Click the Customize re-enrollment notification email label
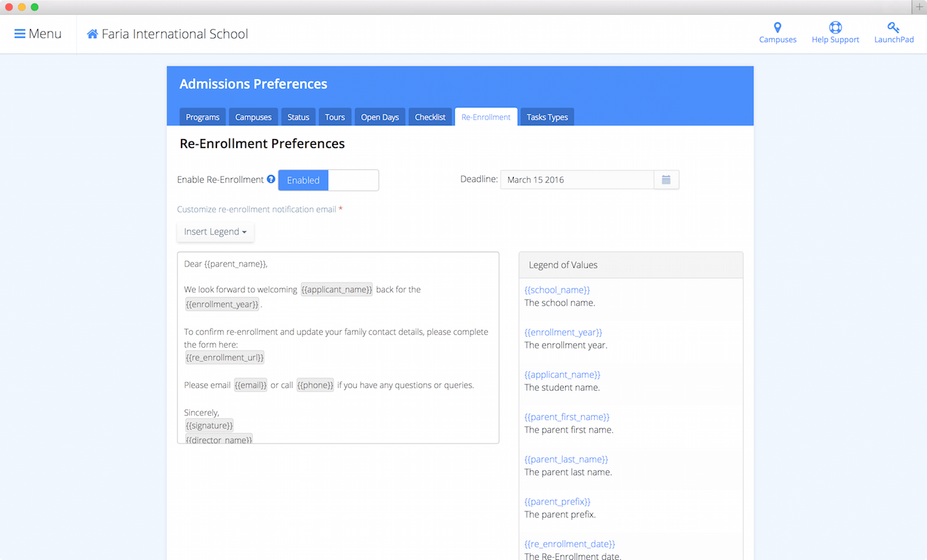 (257, 209)
